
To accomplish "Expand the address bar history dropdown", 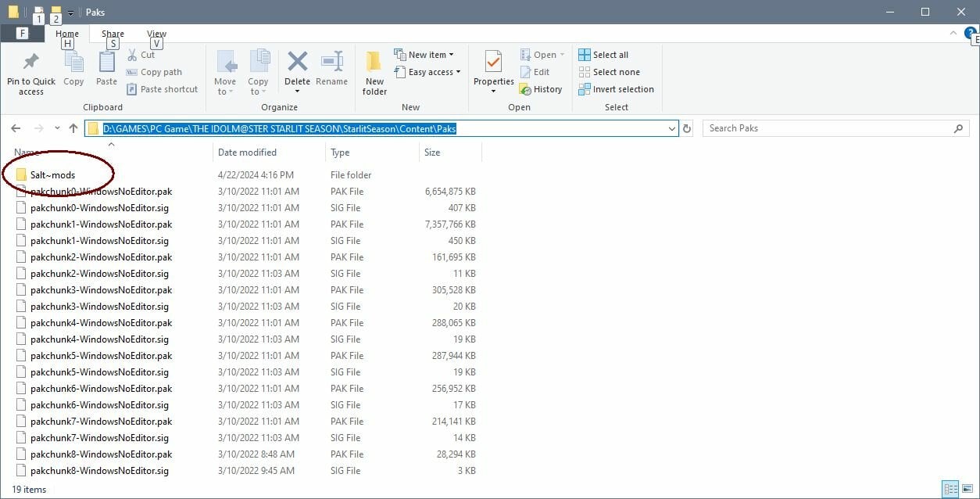I will coord(672,128).
